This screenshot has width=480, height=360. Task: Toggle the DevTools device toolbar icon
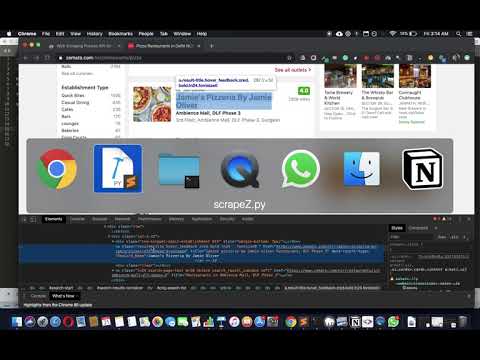[33, 219]
